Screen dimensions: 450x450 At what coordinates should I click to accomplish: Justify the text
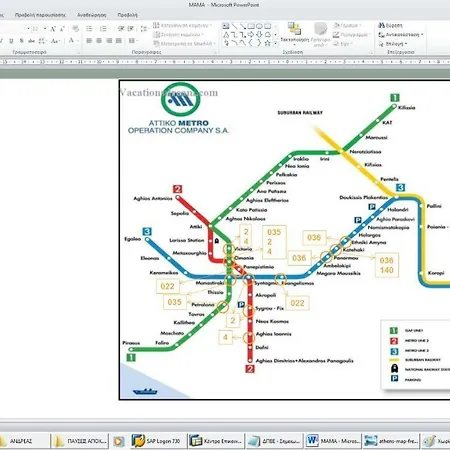(119, 41)
